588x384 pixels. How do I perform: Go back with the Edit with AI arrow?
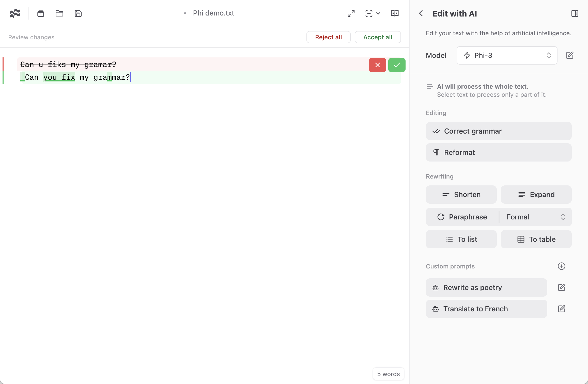(421, 13)
